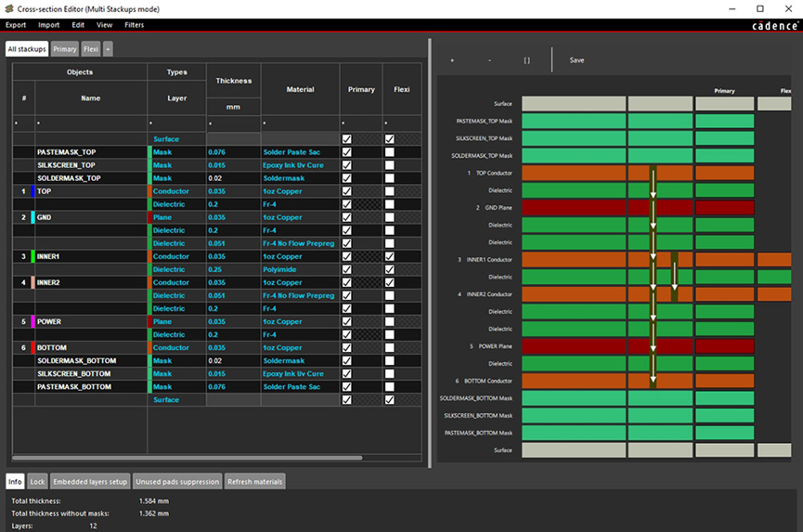
Task: Click Save in the diagram toolbar
Action: (576, 60)
